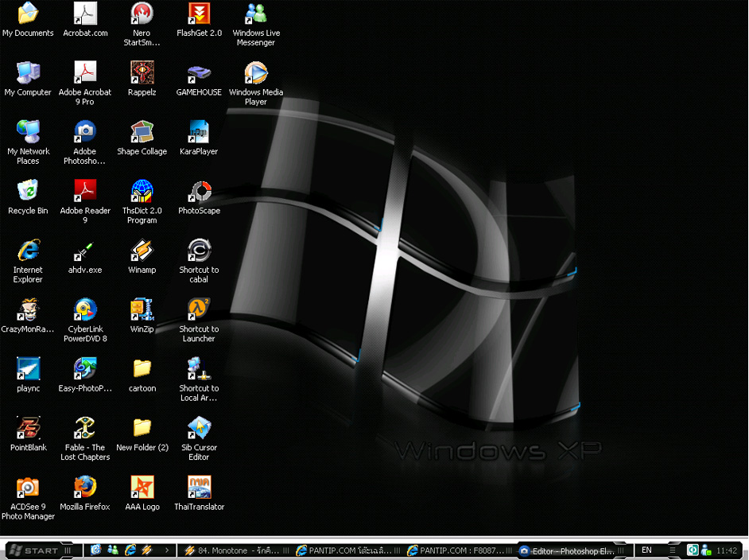Open the ThaiTranslator shortcut

pyautogui.click(x=200, y=495)
